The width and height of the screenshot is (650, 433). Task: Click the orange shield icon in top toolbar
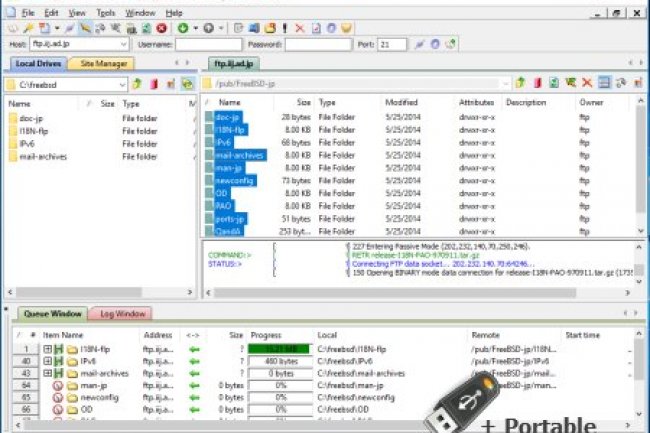click(346, 28)
